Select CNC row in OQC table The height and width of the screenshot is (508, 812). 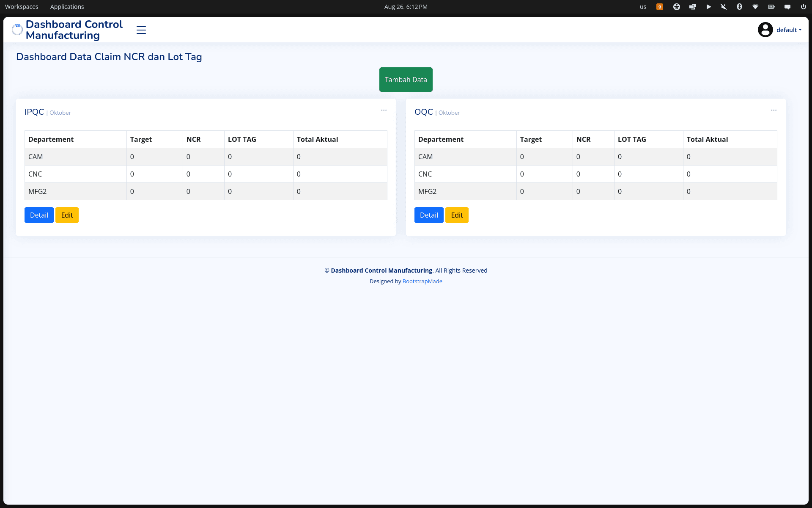click(x=595, y=174)
